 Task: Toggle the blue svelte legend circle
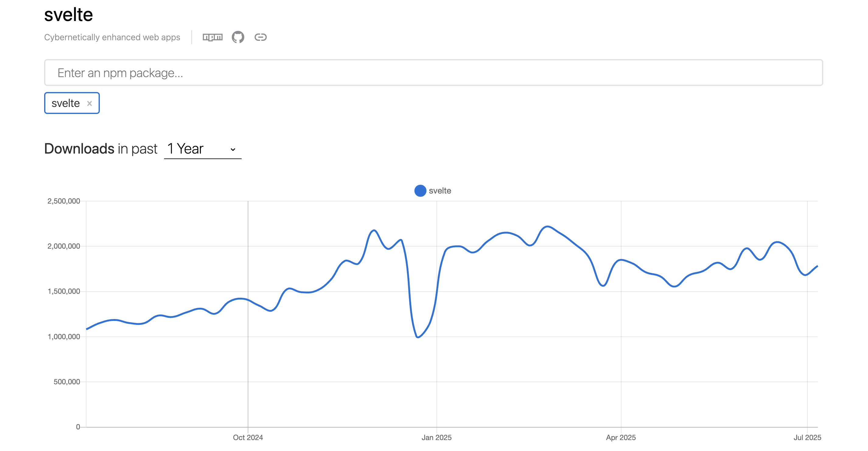420,191
